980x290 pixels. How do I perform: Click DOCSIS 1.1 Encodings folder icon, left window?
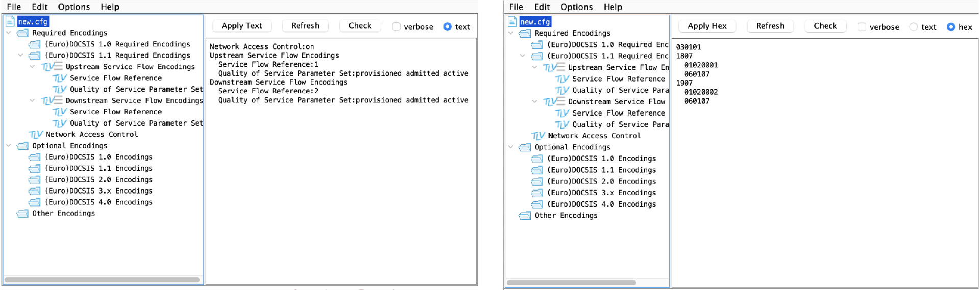coord(35,168)
